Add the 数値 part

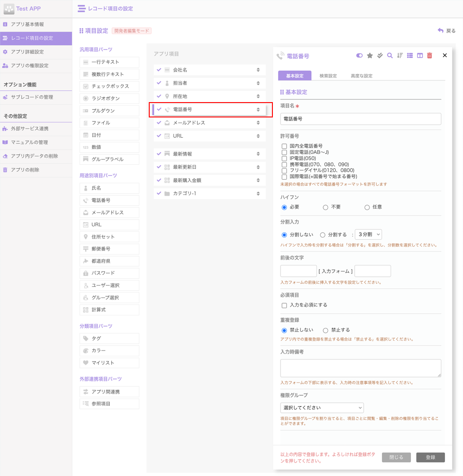click(110, 147)
